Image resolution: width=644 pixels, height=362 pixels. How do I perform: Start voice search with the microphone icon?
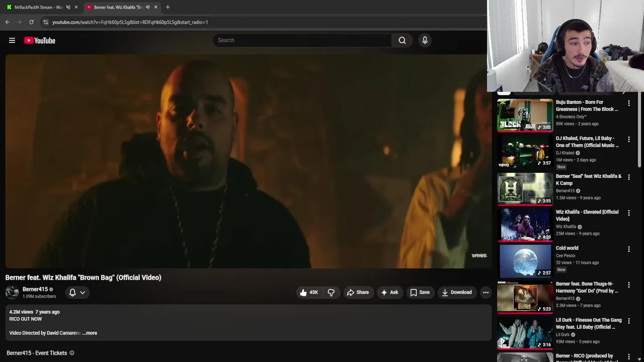point(425,40)
